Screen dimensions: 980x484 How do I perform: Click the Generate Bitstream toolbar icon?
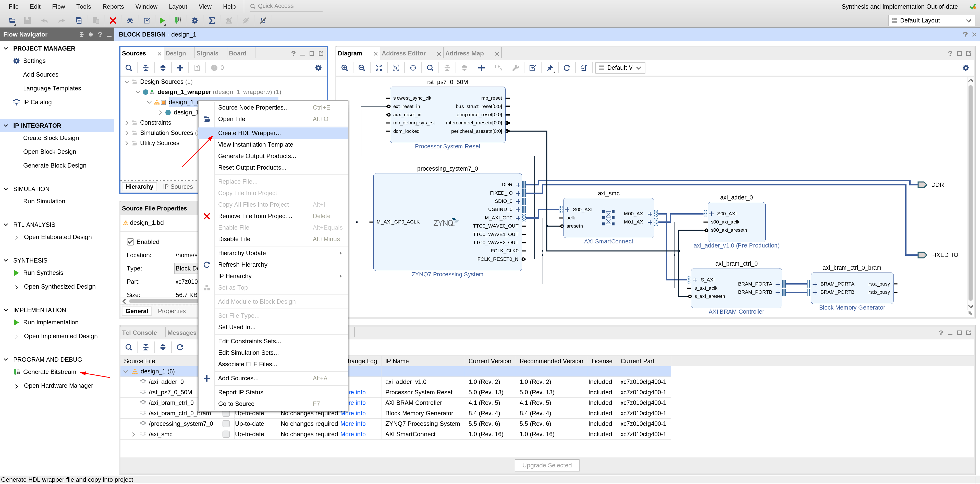(x=178, y=21)
